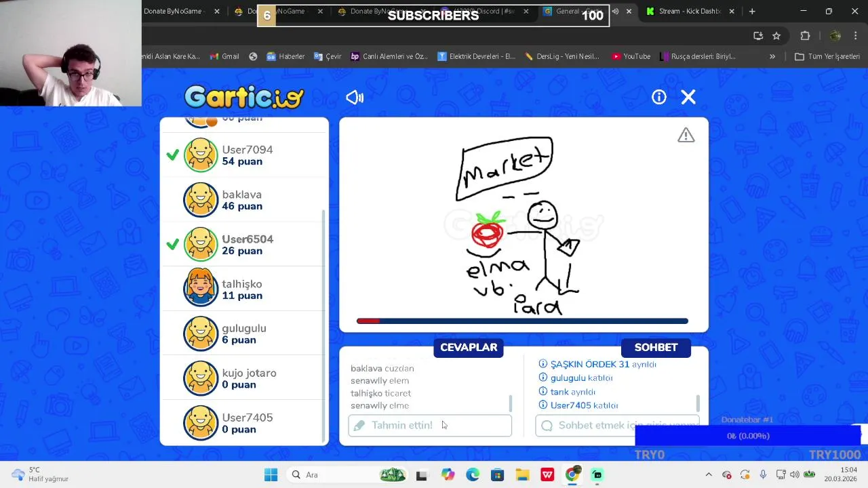Open Tüm Yer İşaretleri folder
The height and width of the screenshot is (488, 868).
click(827, 56)
